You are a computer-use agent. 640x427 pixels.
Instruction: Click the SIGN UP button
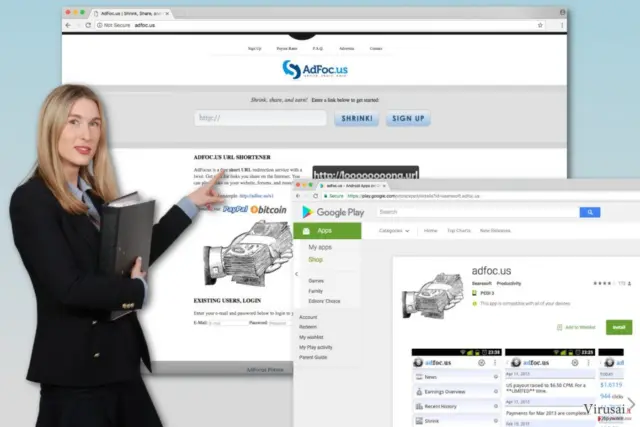tap(408, 118)
